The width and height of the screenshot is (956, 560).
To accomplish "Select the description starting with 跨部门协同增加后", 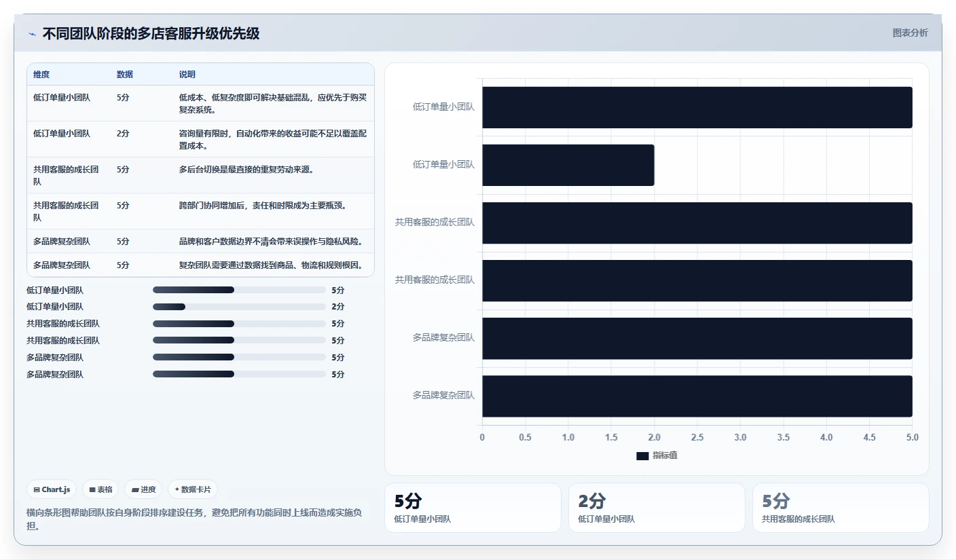I will [x=265, y=205].
